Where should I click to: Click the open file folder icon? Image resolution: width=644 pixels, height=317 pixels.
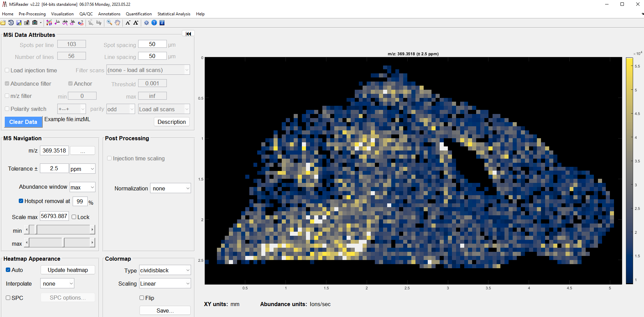click(x=3, y=23)
